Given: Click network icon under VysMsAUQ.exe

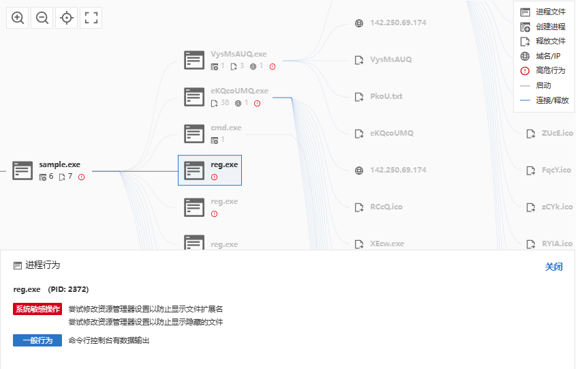Looking at the screenshot, I should pyautogui.click(x=253, y=66).
